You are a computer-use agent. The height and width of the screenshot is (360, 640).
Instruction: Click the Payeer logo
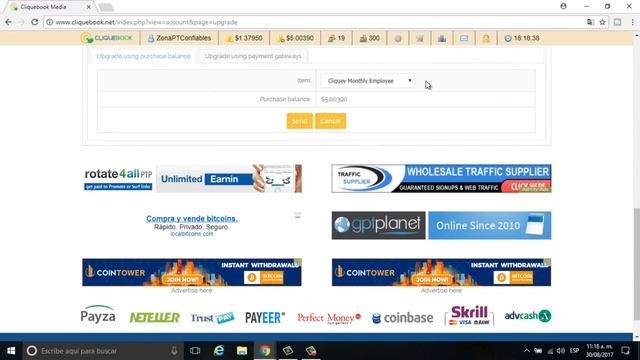tap(265, 318)
